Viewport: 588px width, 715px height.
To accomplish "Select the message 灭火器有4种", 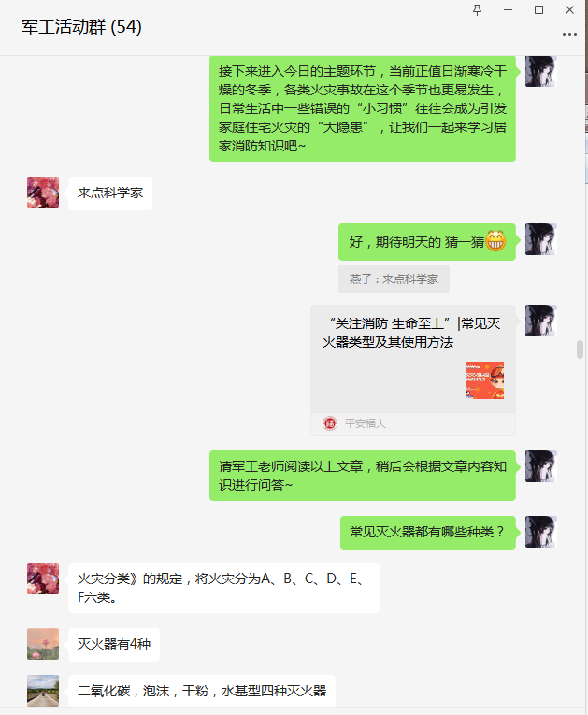I will (114, 644).
